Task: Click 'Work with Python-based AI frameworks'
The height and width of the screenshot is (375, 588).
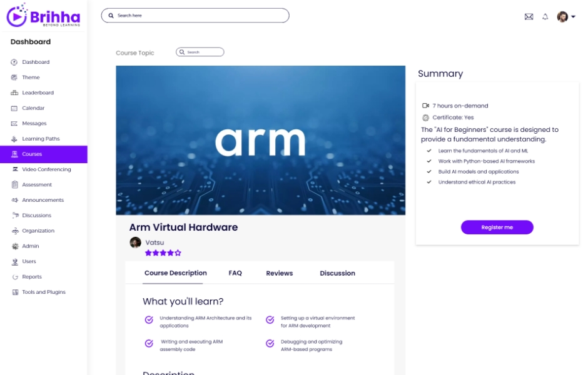Action: coord(487,161)
